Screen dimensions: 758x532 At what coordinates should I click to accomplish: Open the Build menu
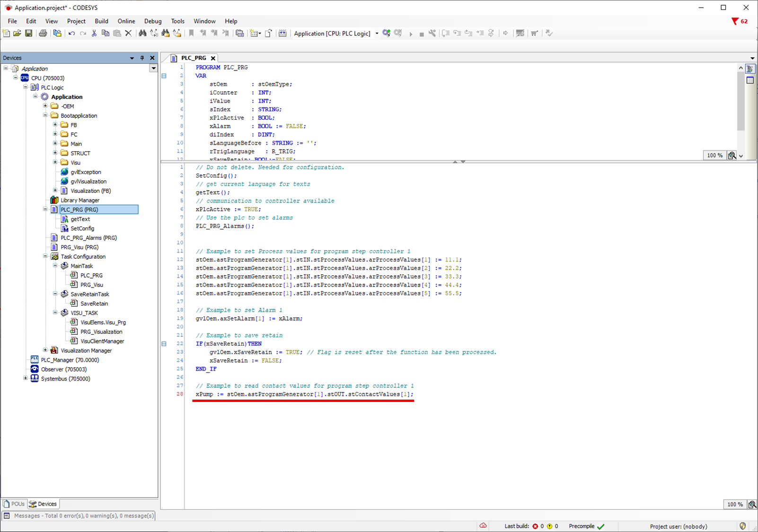coord(101,21)
